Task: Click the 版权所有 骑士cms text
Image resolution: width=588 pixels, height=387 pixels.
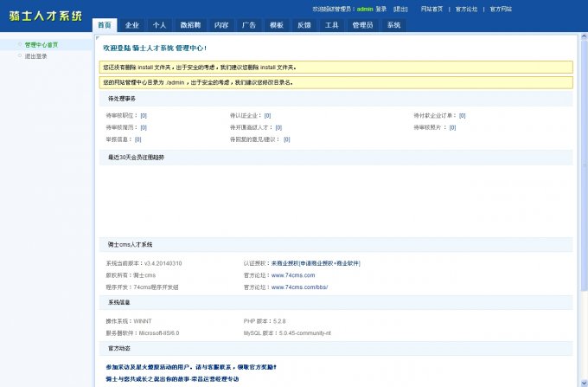Action: pyautogui.click(x=131, y=275)
